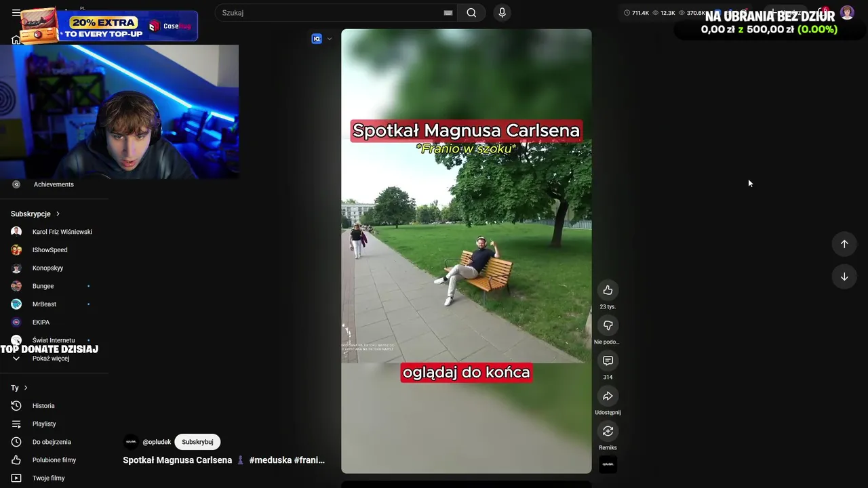Viewport: 868px width, 488px height.
Task: Share the Short via Udostępnij
Action: click(x=608, y=396)
